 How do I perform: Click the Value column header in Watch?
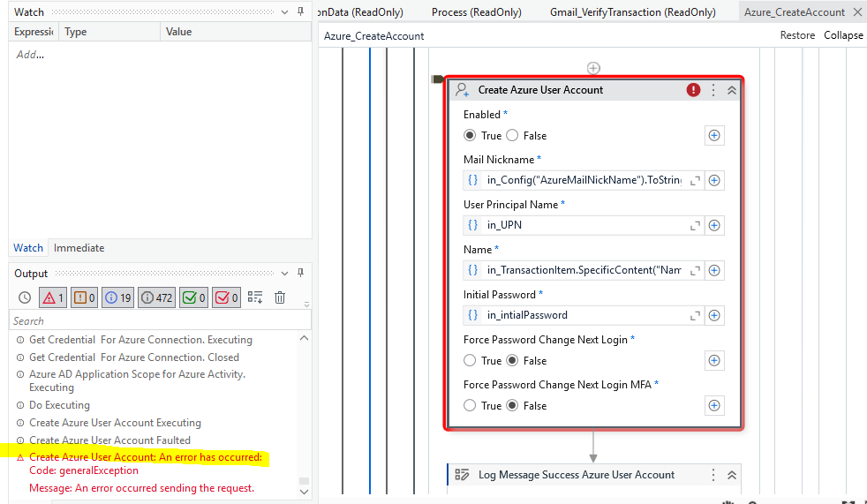[x=236, y=32]
